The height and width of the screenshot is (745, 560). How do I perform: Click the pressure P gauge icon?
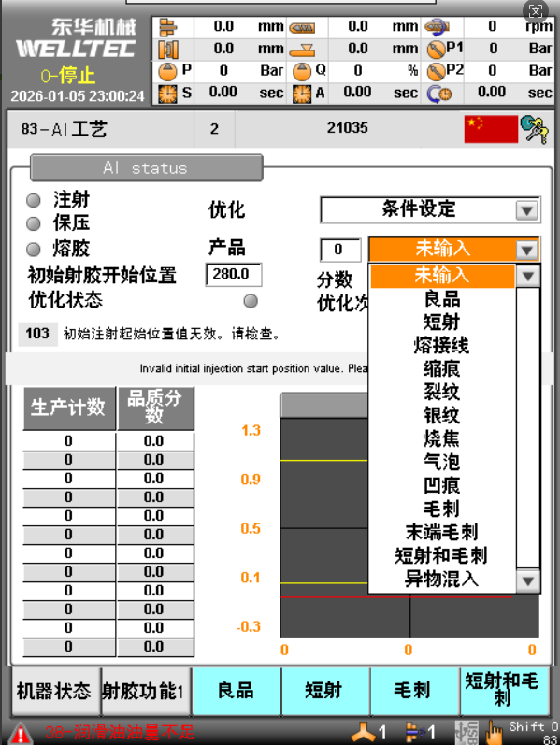pos(167,71)
